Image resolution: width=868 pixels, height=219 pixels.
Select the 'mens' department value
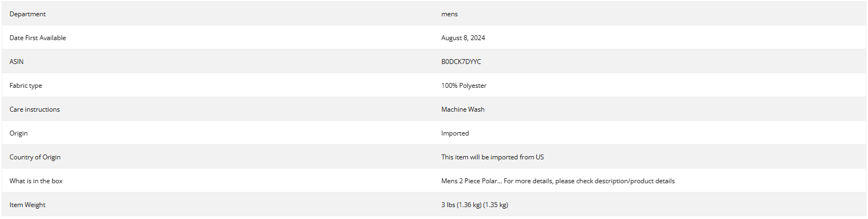coord(449,14)
